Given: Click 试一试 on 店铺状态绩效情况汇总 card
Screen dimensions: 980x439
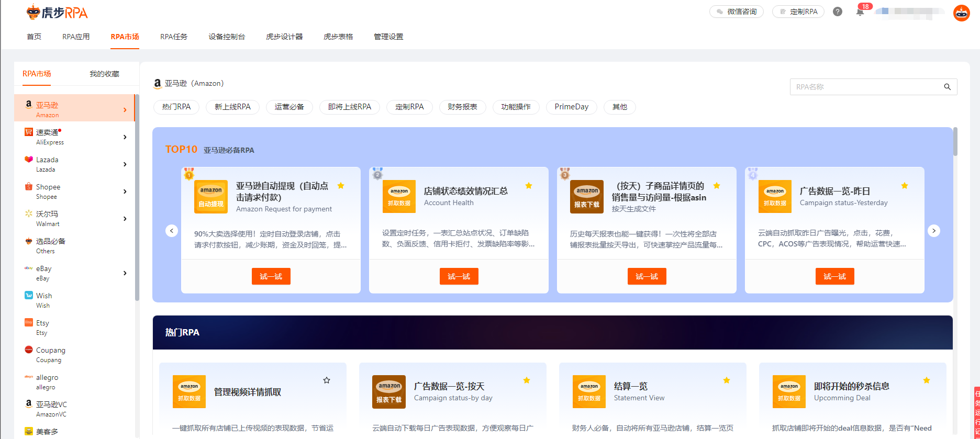Looking at the screenshot, I should 459,276.
